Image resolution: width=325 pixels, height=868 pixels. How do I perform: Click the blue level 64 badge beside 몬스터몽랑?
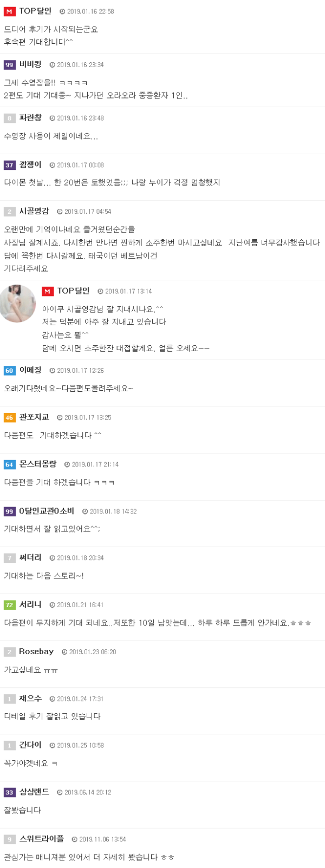[x=10, y=465]
